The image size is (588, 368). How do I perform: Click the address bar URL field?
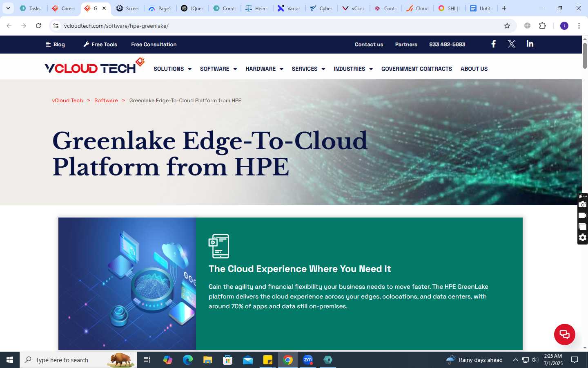[x=282, y=26]
